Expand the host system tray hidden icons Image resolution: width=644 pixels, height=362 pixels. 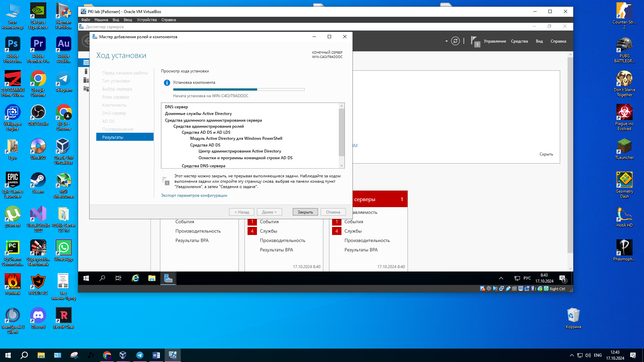pyautogui.click(x=572, y=355)
